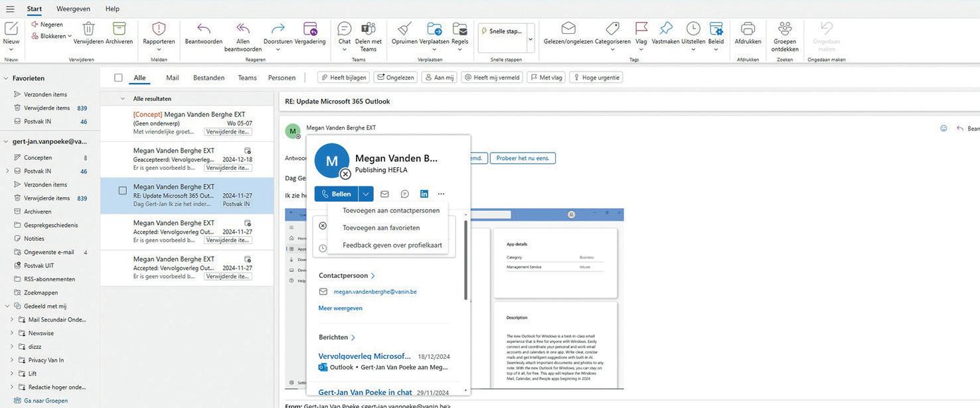Click the Negeren ignore conversation button
The image size is (980, 408).
click(46, 25)
